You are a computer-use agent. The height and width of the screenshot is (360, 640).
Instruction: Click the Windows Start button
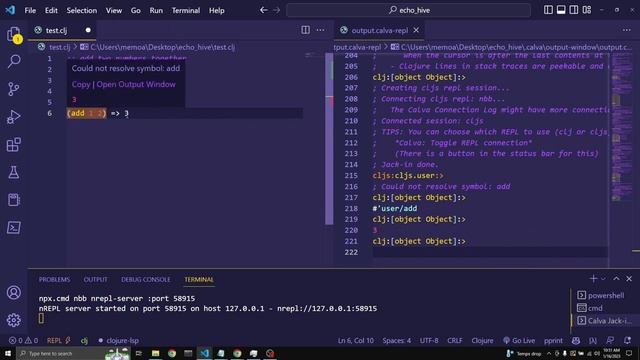8,353
